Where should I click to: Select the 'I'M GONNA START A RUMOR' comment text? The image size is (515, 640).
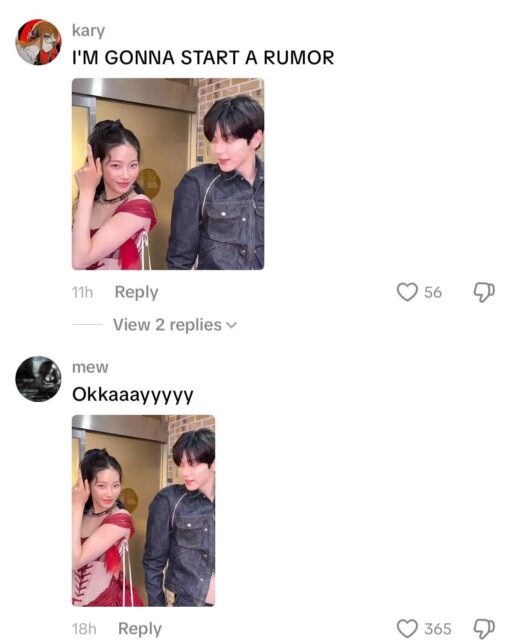tap(203, 58)
